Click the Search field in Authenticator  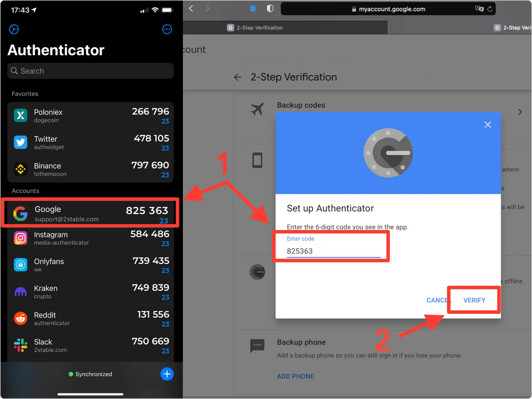click(x=90, y=71)
